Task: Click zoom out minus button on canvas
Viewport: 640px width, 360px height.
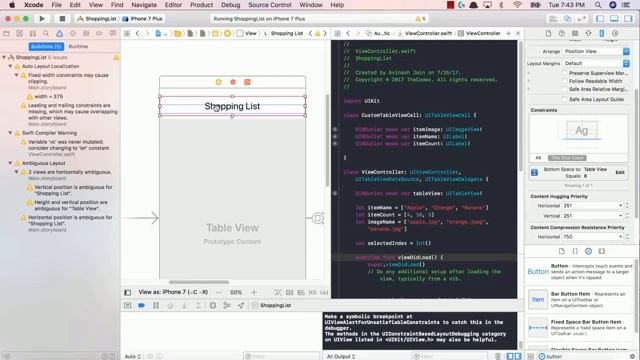Action: pos(219,292)
